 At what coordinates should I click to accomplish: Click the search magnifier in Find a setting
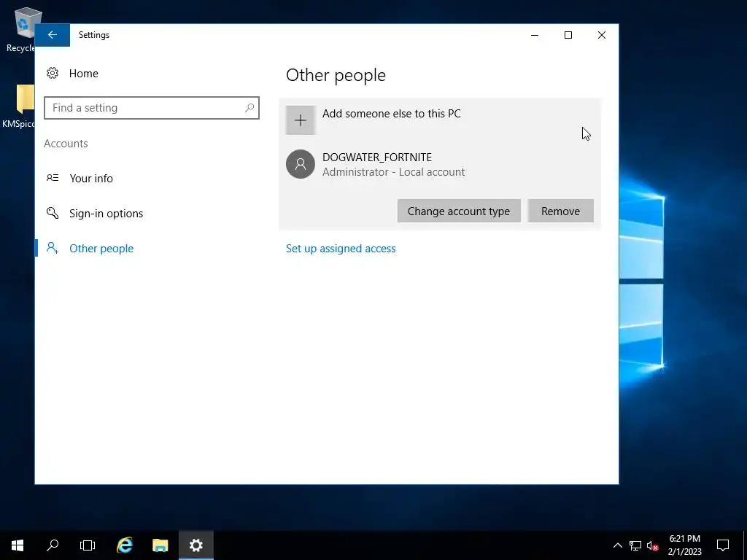(x=249, y=108)
